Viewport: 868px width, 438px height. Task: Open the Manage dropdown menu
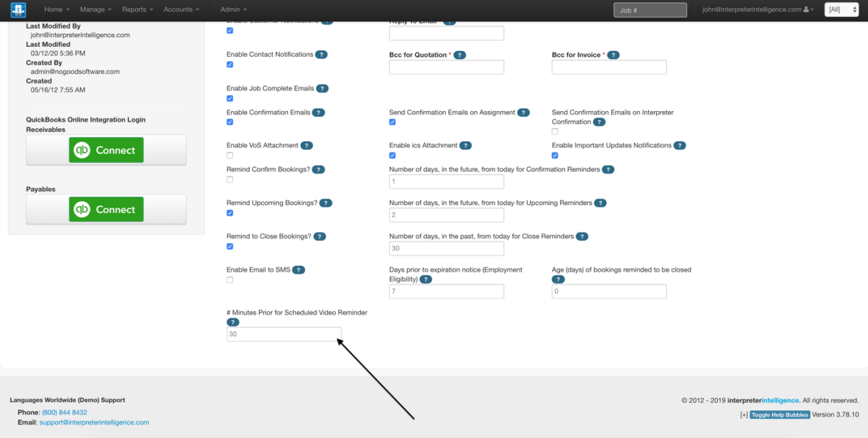pos(95,10)
